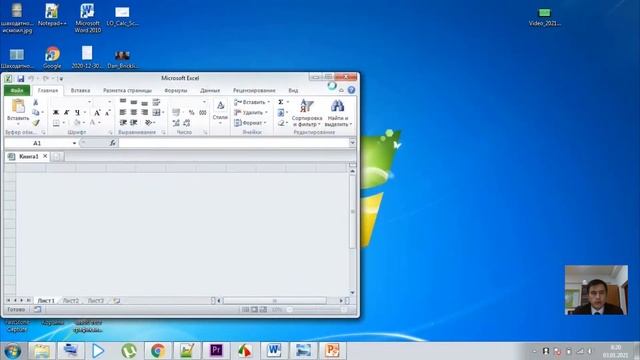Switch to the Рецензирование tab
Screen dimensions: 640x360
click(x=254, y=90)
